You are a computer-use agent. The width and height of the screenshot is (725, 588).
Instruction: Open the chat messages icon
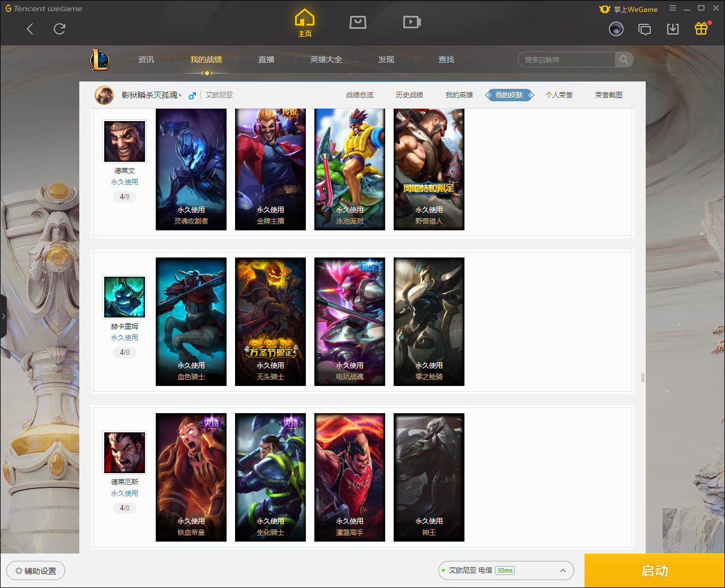[x=645, y=29]
